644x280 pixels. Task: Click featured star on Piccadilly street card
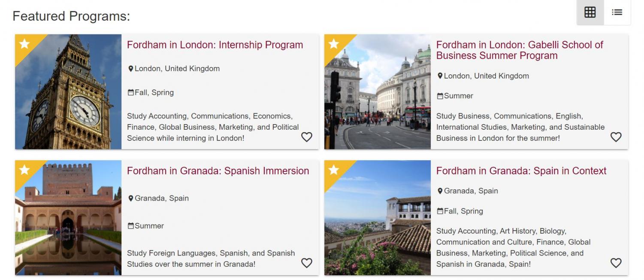pos(334,44)
